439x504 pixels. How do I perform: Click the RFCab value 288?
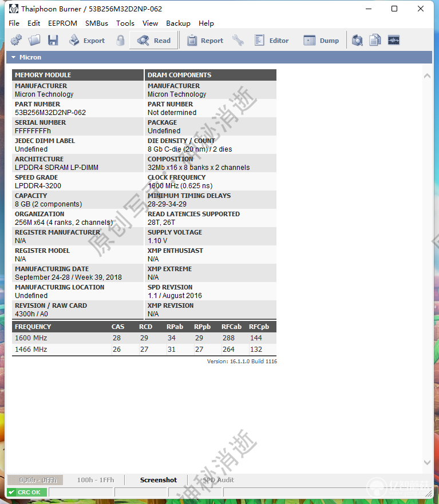pyautogui.click(x=228, y=338)
